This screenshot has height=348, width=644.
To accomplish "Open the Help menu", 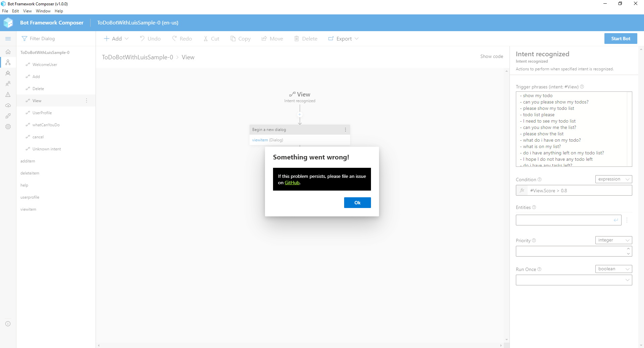I will coord(59,11).
